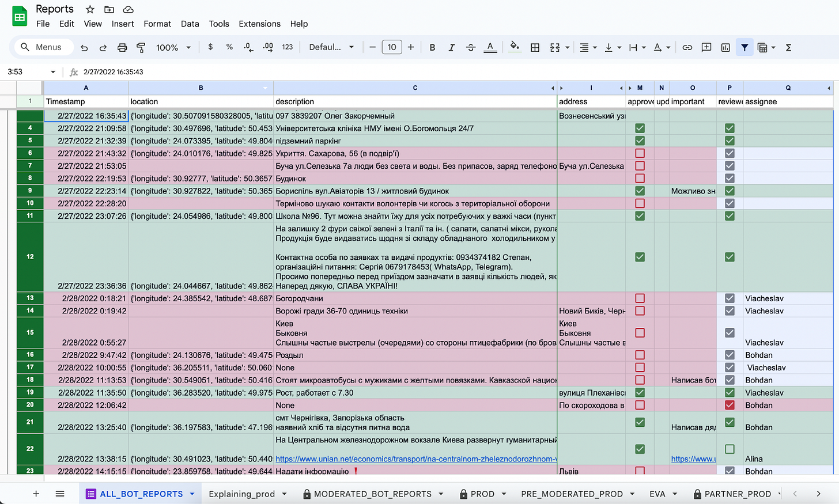
Task: Open the unian.net link in row 22
Action: (415, 459)
